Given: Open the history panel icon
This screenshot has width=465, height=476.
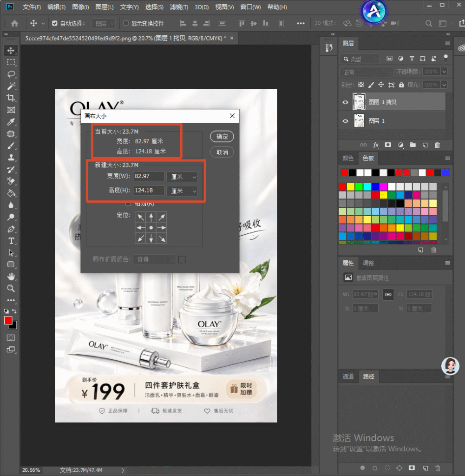Looking at the screenshot, I should (329, 48).
